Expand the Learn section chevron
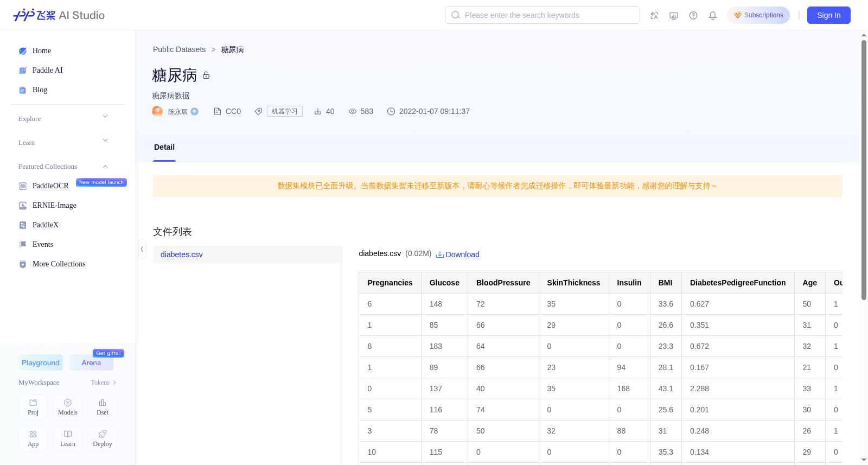The width and height of the screenshot is (868, 465). [x=105, y=141]
